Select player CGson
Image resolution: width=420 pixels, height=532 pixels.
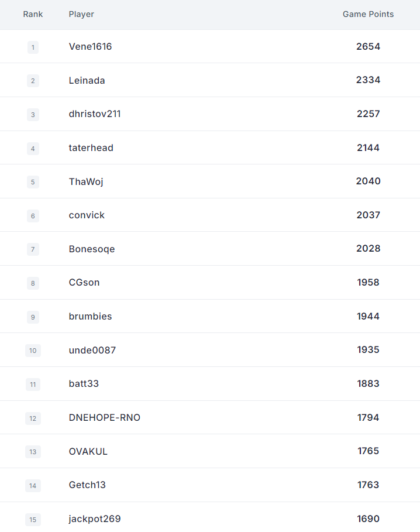84,282
